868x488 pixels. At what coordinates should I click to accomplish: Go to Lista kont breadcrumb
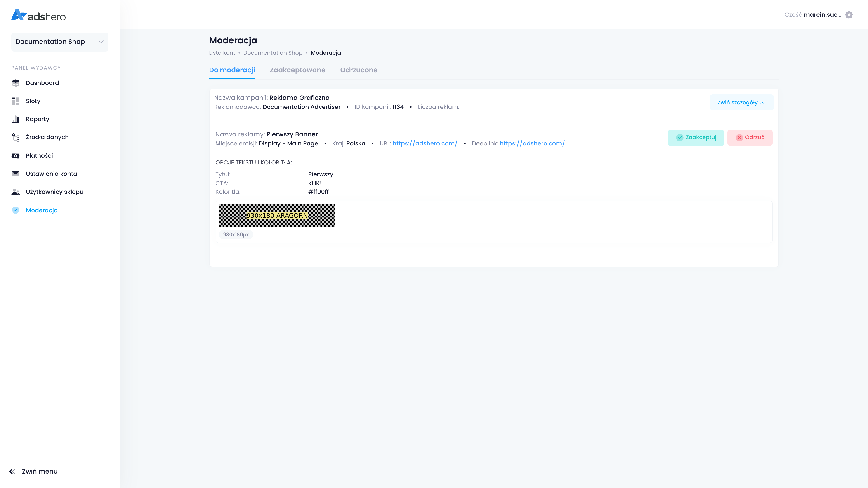coord(222,53)
